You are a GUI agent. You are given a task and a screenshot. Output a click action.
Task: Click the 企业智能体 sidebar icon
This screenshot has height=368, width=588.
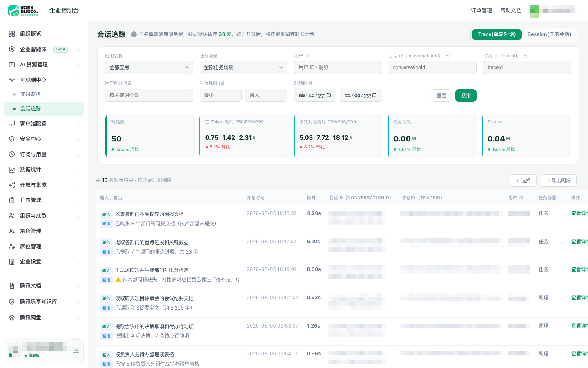coord(12,49)
